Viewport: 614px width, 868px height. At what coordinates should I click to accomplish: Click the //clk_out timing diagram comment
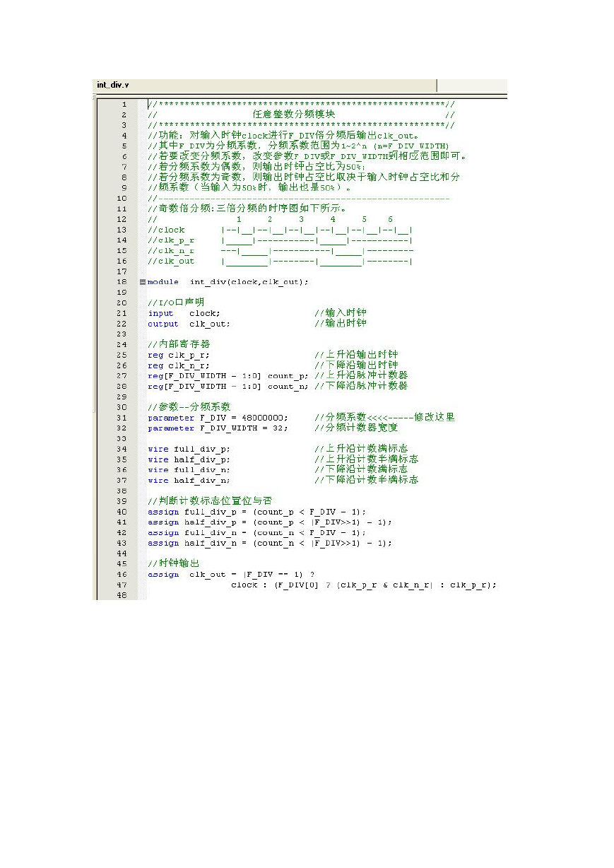(281, 261)
